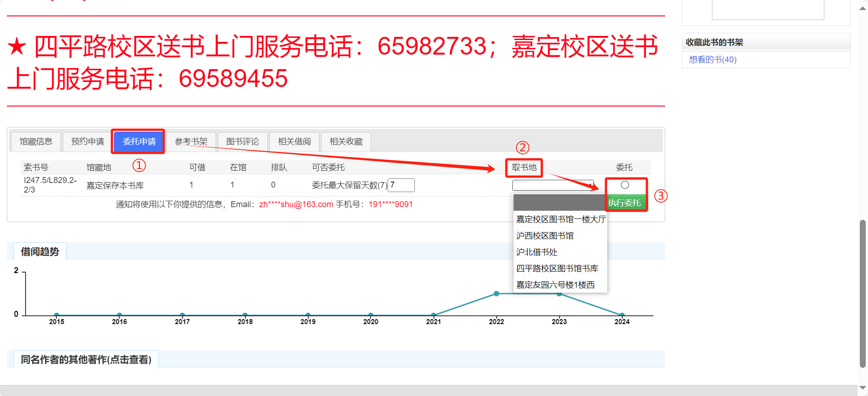Click the 委托最大保留天数 input field

[401, 185]
